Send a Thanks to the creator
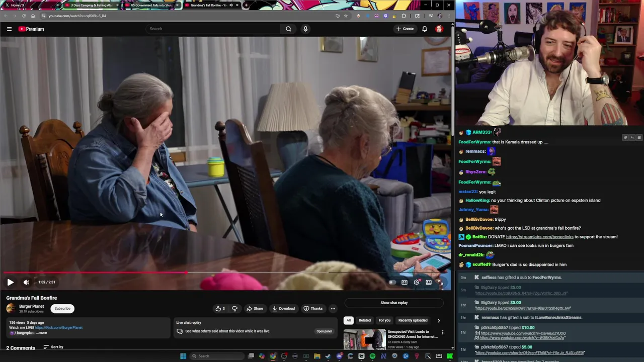 (313, 309)
